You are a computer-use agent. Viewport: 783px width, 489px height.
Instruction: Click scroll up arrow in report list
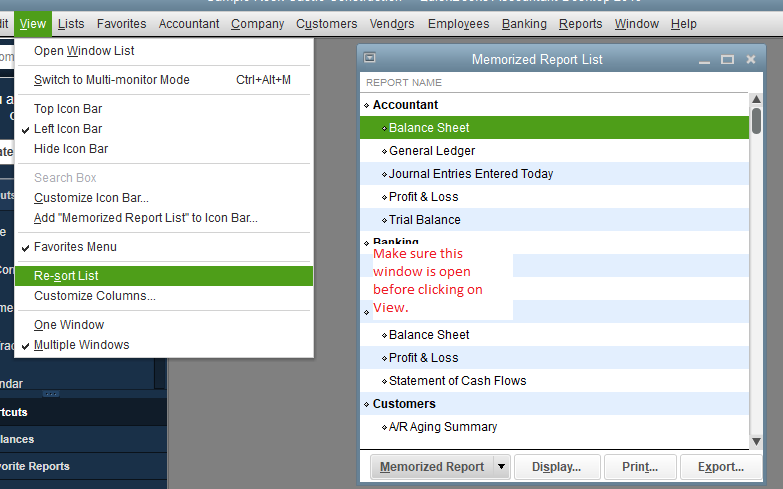(756, 99)
